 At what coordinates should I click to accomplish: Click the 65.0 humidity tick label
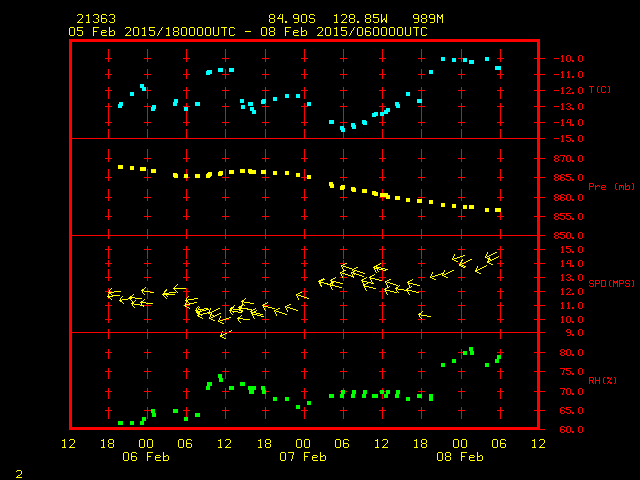coord(571,411)
